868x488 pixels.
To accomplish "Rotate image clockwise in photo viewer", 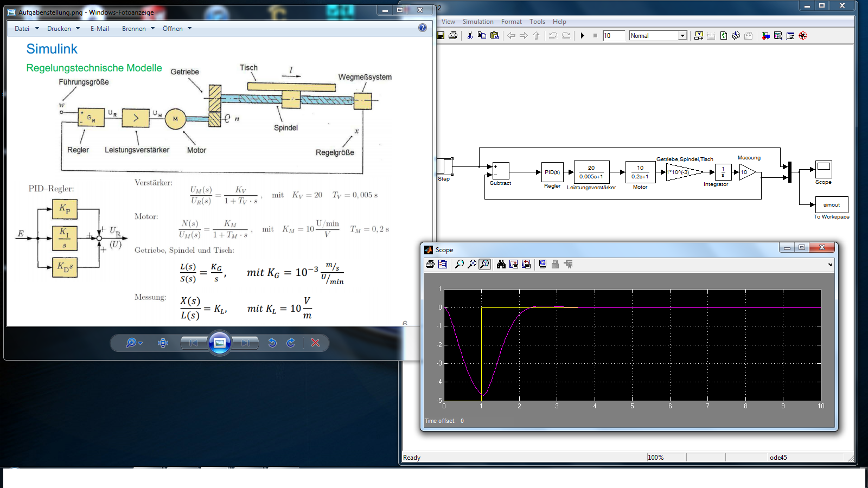I will coord(291,343).
